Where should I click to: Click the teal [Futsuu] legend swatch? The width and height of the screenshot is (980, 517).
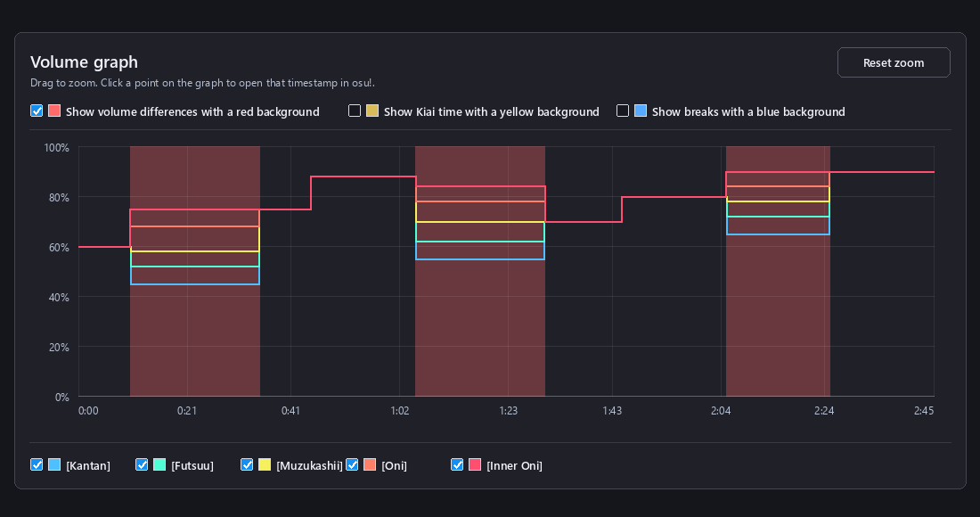click(159, 464)
